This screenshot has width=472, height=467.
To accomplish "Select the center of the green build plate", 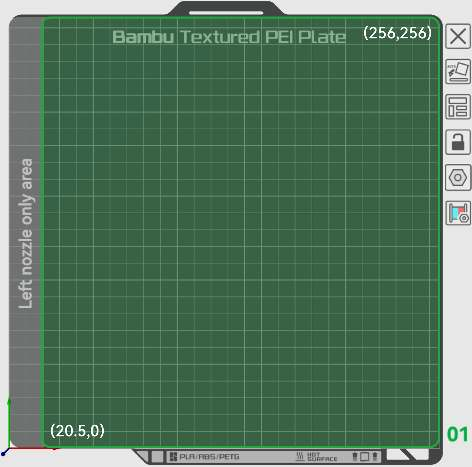I will tap(240, 232).
